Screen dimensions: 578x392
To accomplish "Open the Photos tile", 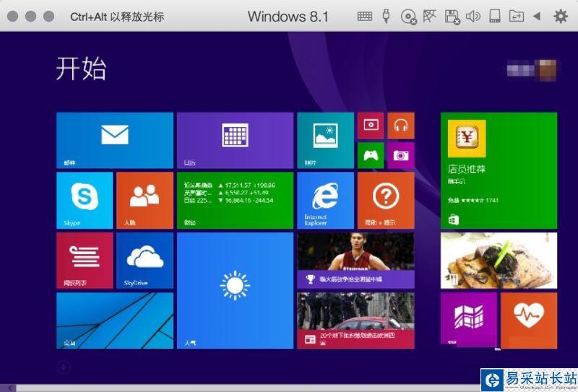I will tap(326, 140).
